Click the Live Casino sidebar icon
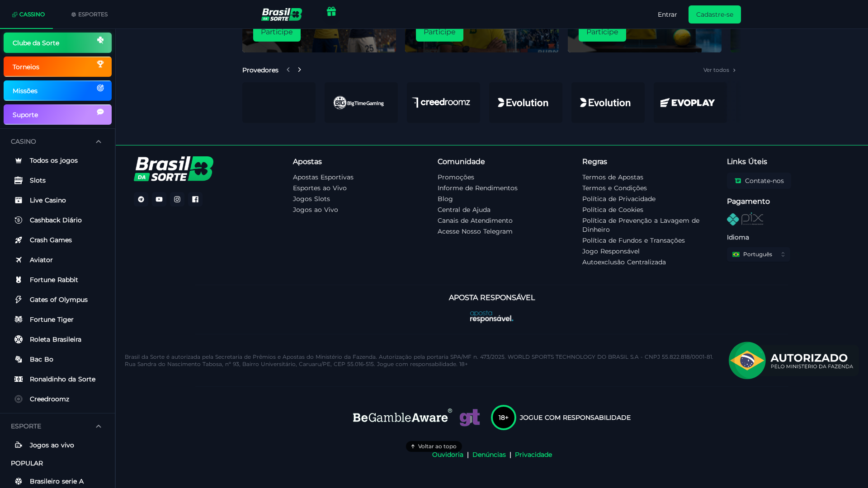The height and width of the screenshot is (488, 868). coord(19,200)
